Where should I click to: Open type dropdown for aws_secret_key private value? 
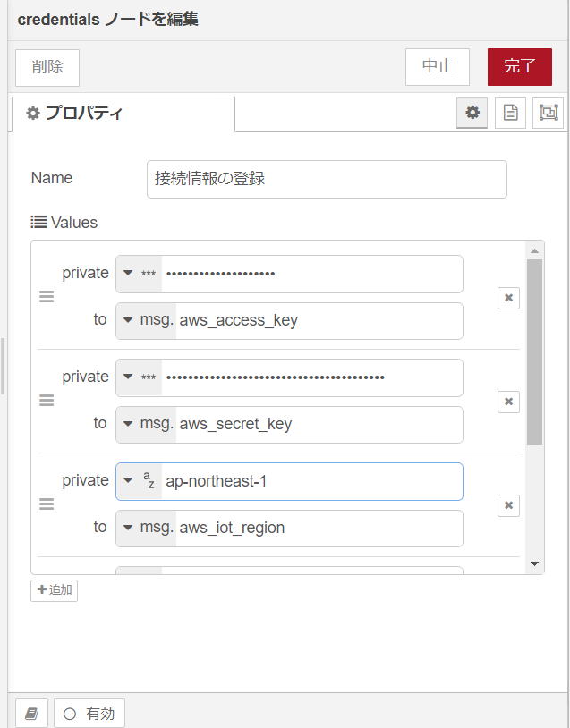tap(139, 377)
